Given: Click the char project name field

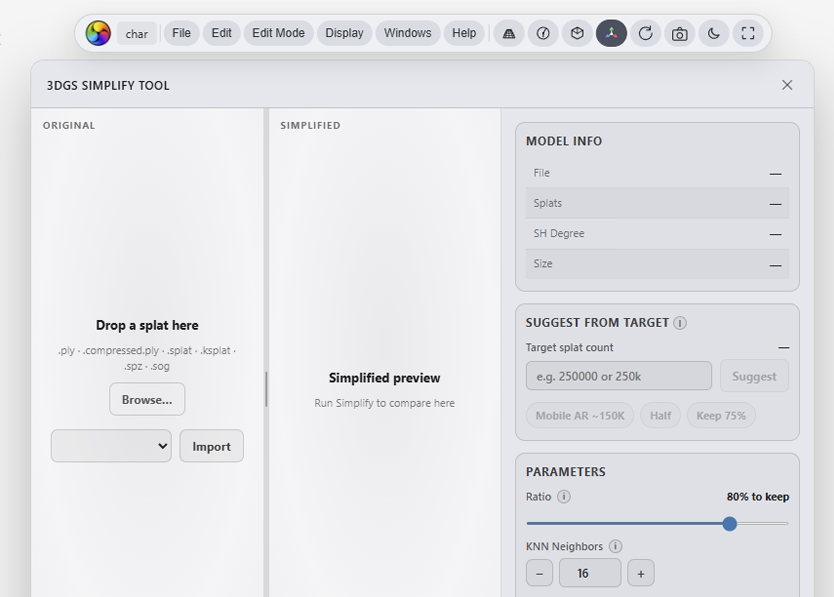Looking at the screenshot, I should [x=137, y=34].
